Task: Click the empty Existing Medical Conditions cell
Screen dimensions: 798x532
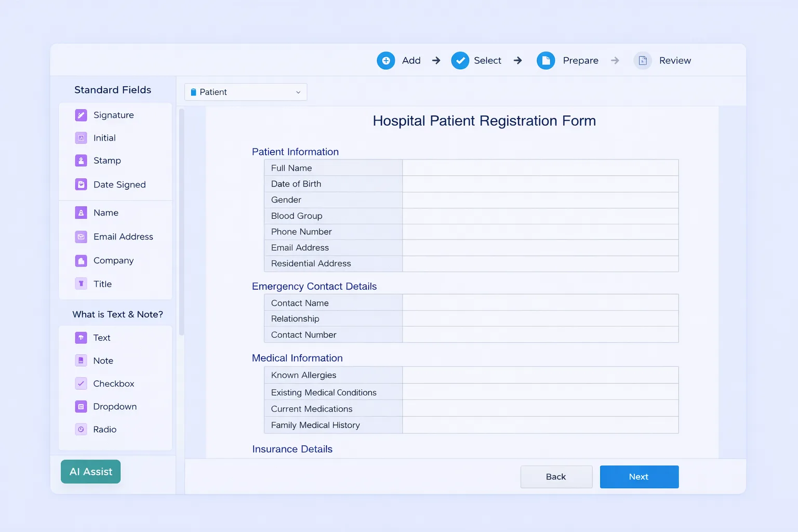Action: point(540,392)
